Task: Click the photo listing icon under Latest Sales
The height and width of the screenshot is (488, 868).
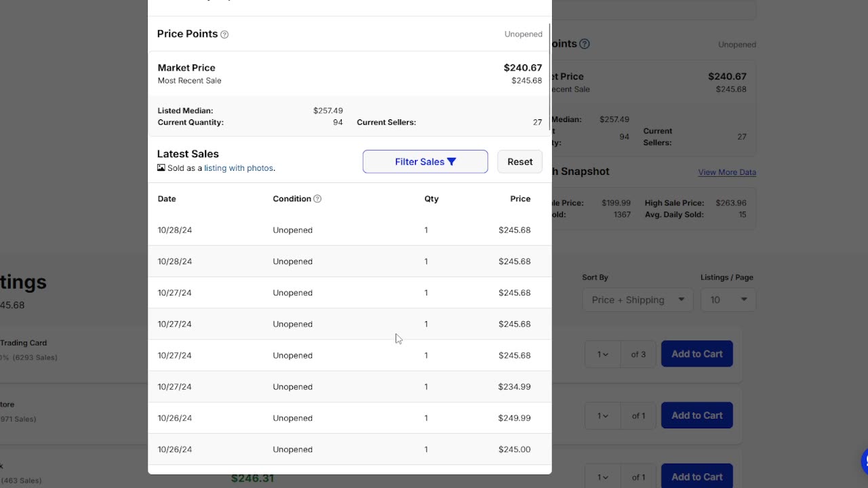Action: 161,167
